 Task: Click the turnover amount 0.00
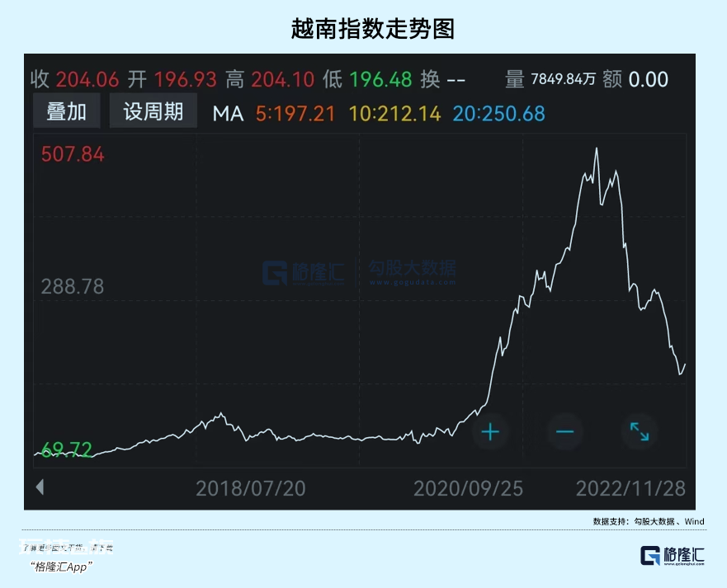point(648,80)
